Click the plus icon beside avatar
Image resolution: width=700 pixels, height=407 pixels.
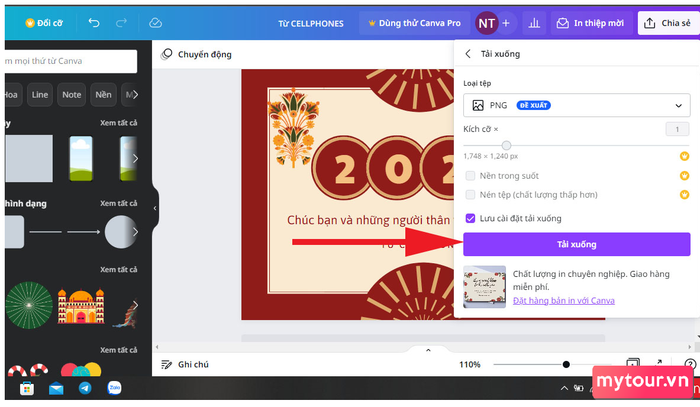pyautogui.click(x=506, y=23)
